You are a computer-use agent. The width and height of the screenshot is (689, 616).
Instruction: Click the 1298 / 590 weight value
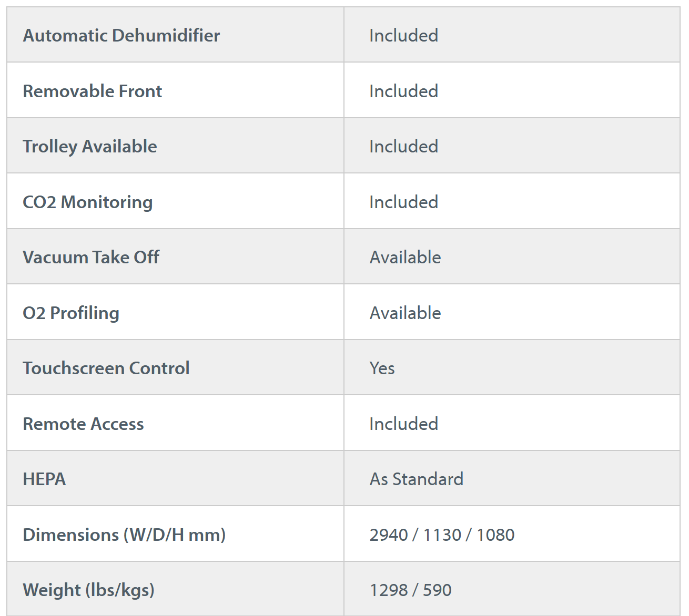tap(410, 590)
